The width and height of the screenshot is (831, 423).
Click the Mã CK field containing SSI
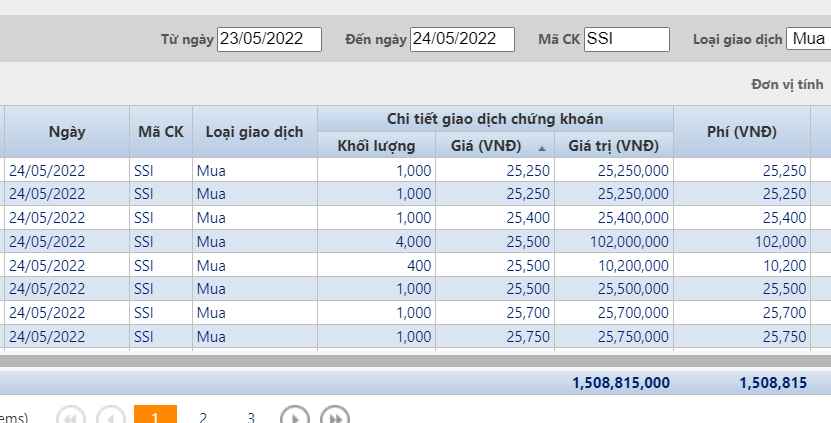627,39
